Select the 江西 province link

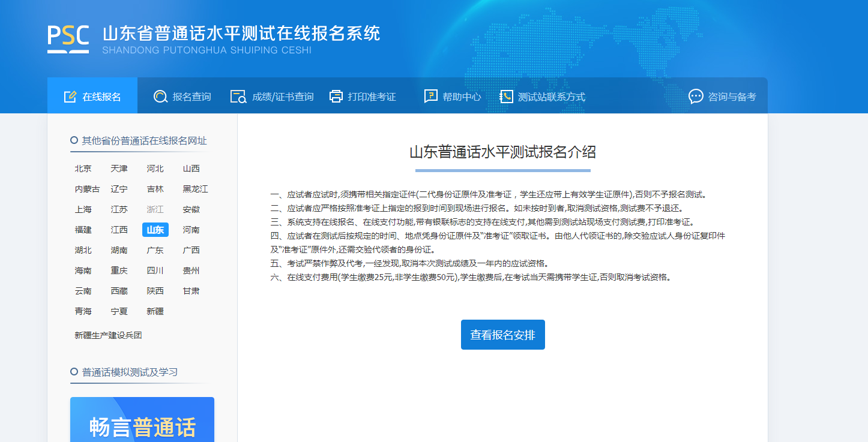click(x=119, y=230)
